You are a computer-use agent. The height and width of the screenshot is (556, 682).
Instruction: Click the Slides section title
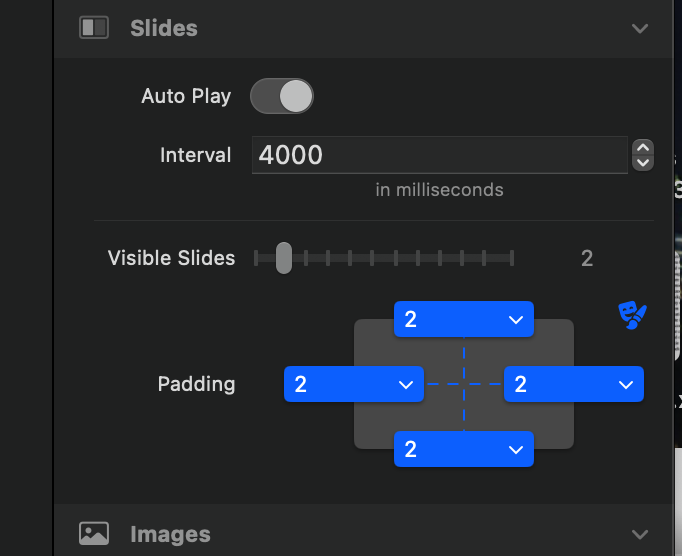(x=164, y=28)
